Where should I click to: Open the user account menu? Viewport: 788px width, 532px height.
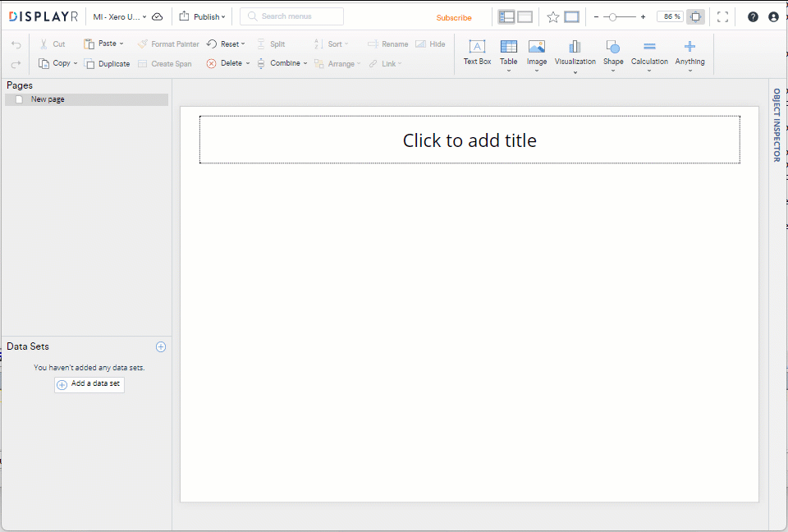coord(773,17)
